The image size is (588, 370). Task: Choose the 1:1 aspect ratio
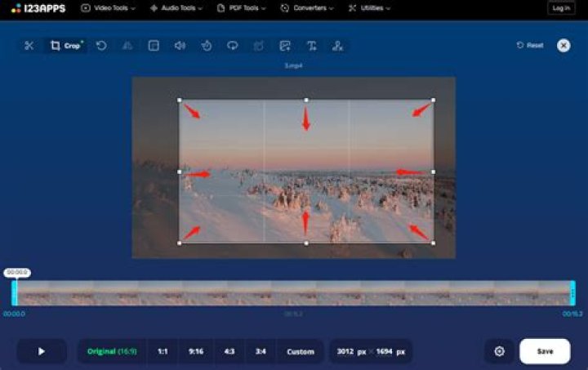[x=163, y=351]
